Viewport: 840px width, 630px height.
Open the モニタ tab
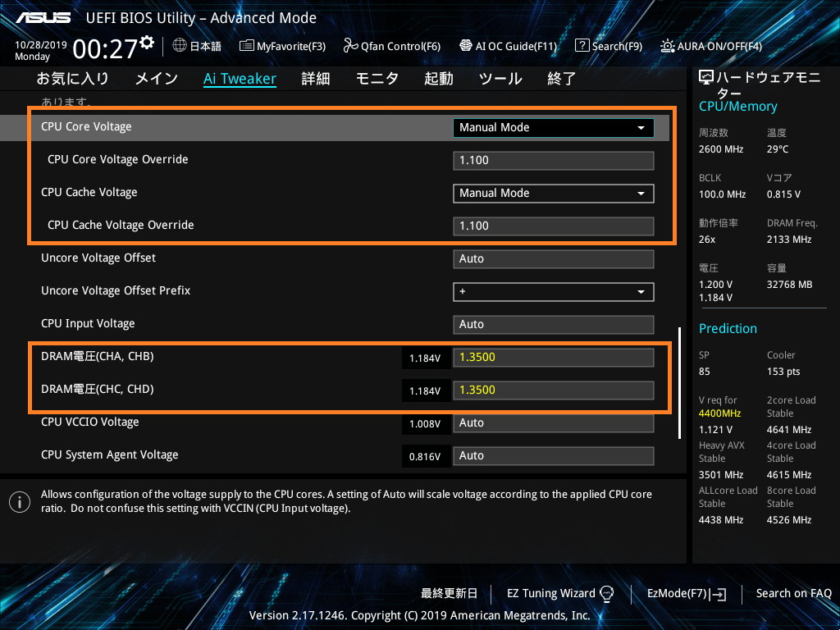(377, 79)
